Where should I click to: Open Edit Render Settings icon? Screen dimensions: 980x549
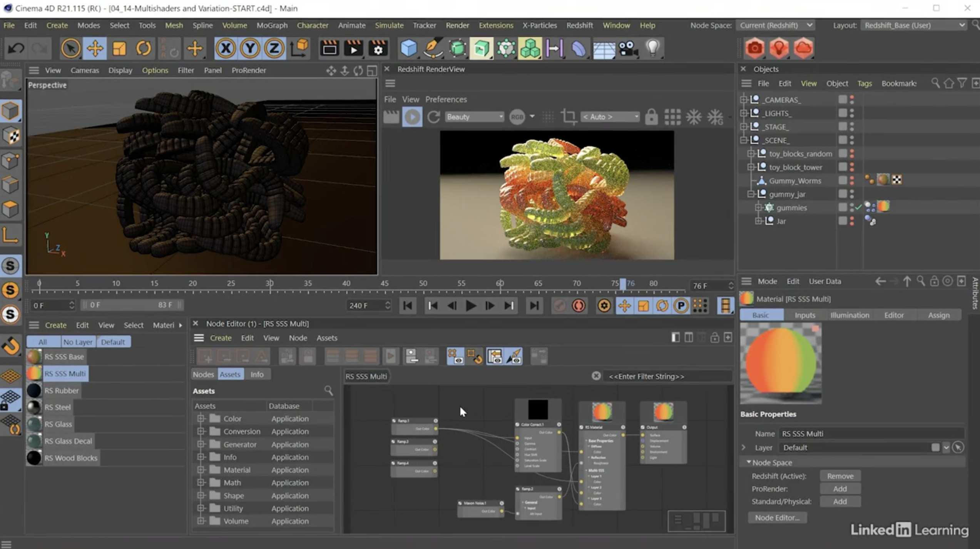(378, 49)
